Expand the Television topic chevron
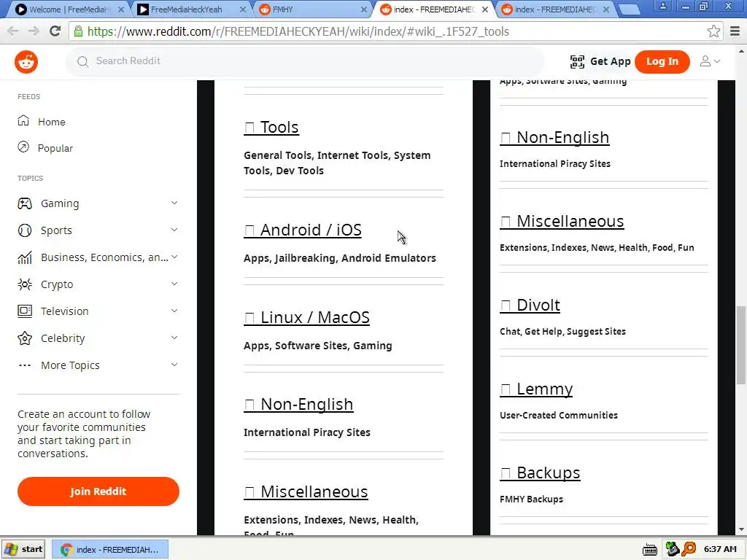Viewport: 747px width, 560px height. click(x=174, y=311)
